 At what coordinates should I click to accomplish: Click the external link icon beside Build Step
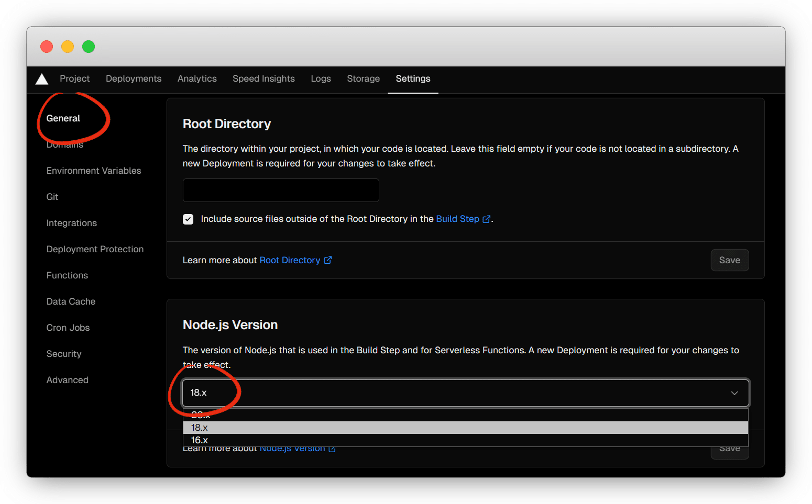[x=486, y=219]
